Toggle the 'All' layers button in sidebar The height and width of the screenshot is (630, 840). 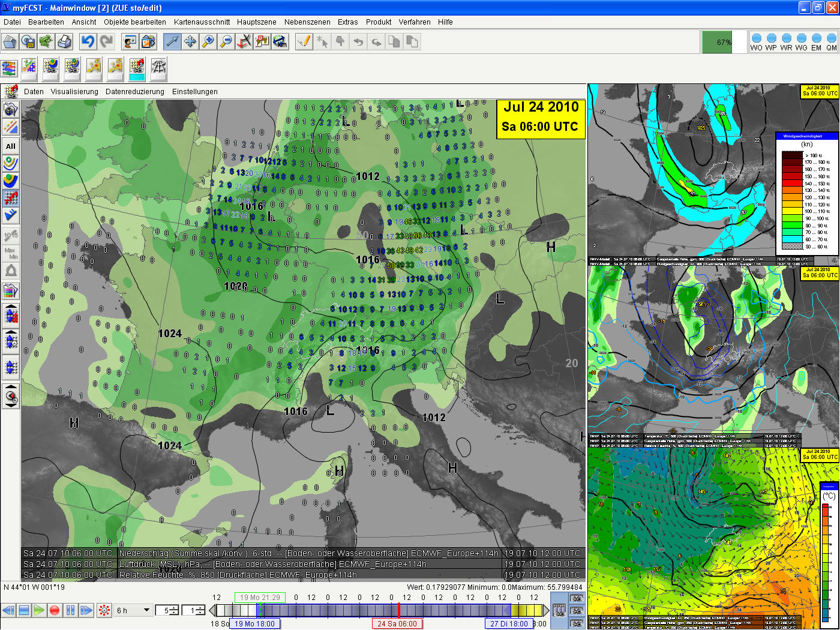(x=11, y=146)
